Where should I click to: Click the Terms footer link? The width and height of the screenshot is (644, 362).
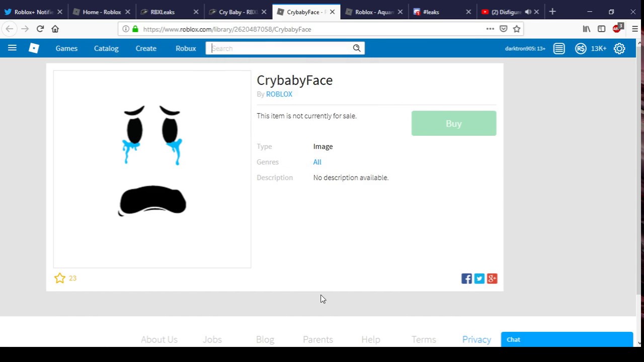coord(424,339)
